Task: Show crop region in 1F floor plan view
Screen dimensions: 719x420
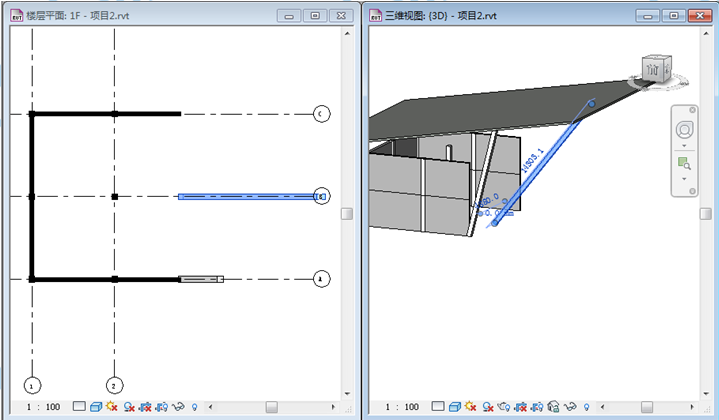Action: tap(162, 407)
